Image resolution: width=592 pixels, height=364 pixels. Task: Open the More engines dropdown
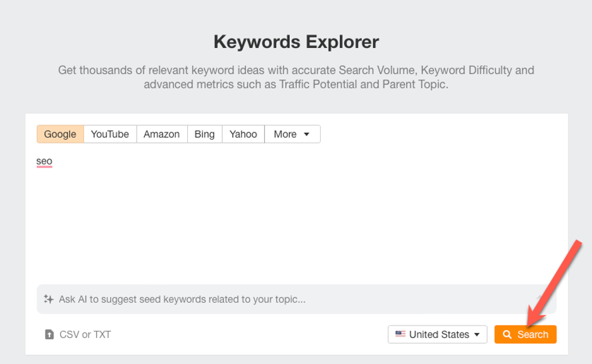click(x=292, y=134)
